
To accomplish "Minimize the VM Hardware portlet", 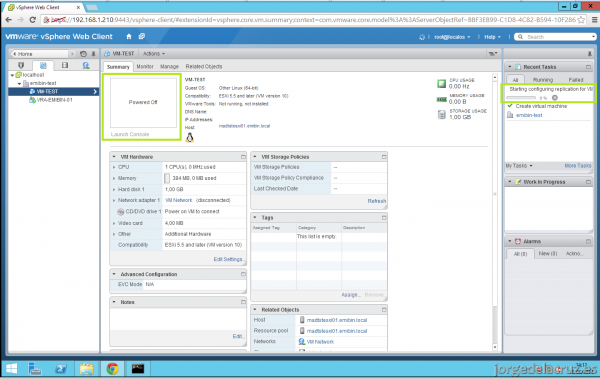I will pos(243,157).
